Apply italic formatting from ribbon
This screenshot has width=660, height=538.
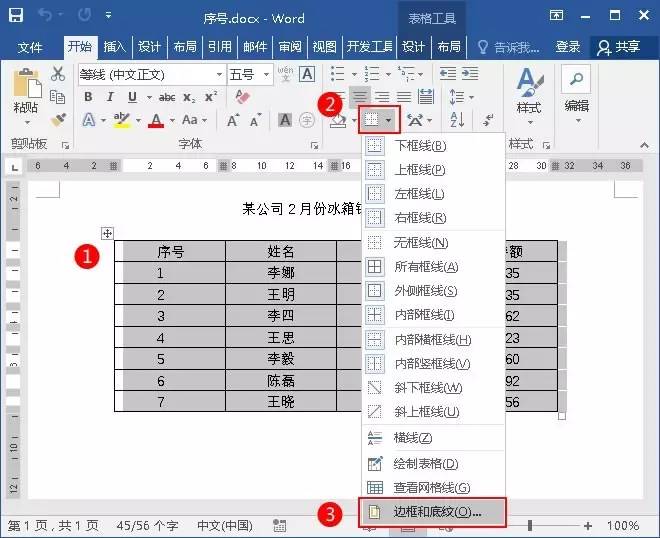coord(109,97)
